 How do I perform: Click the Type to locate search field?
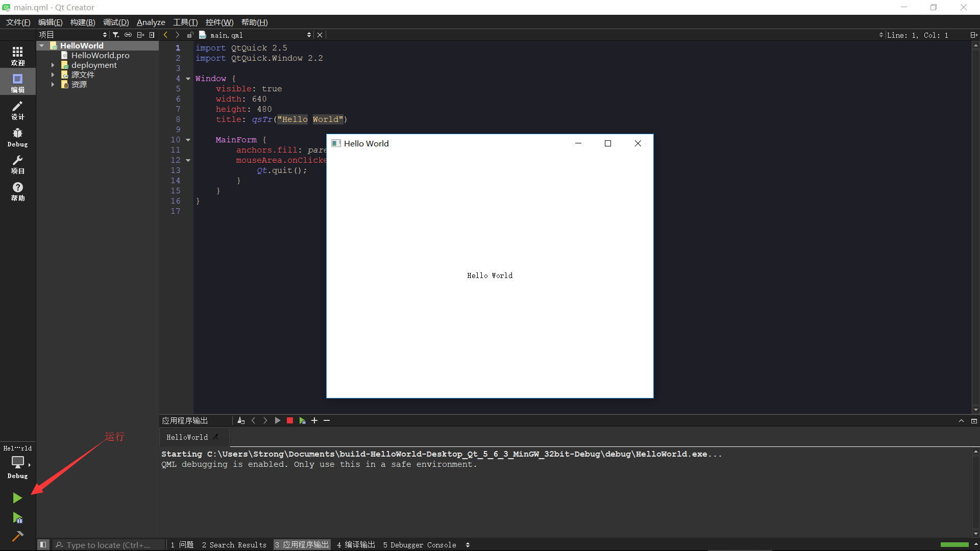(x=109, y=545)
